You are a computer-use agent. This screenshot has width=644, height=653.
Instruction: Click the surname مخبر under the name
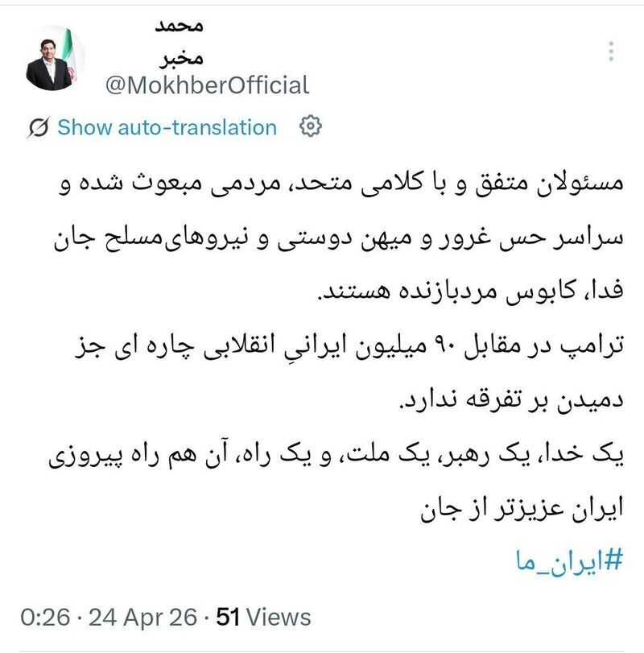pyautogui.click(x=181, y=57)
